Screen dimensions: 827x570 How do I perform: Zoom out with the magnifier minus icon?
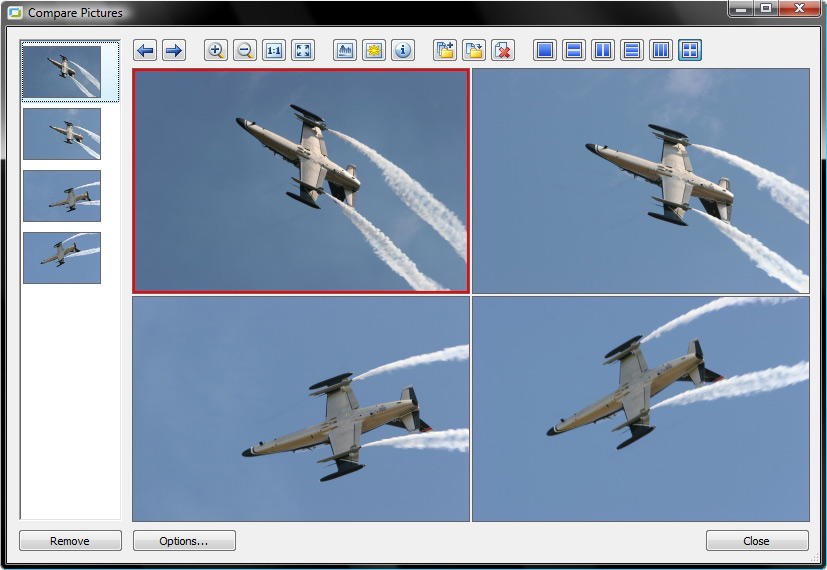[x=244, y=50]
